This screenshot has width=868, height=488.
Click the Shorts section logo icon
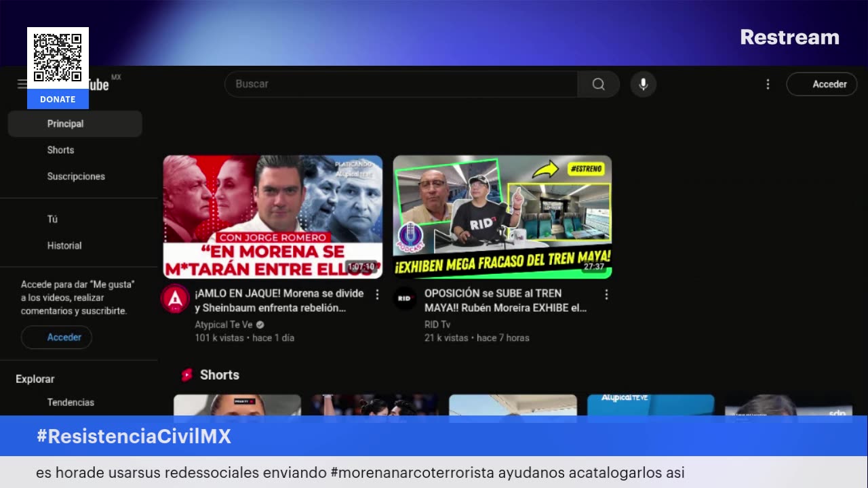(187, 375)
